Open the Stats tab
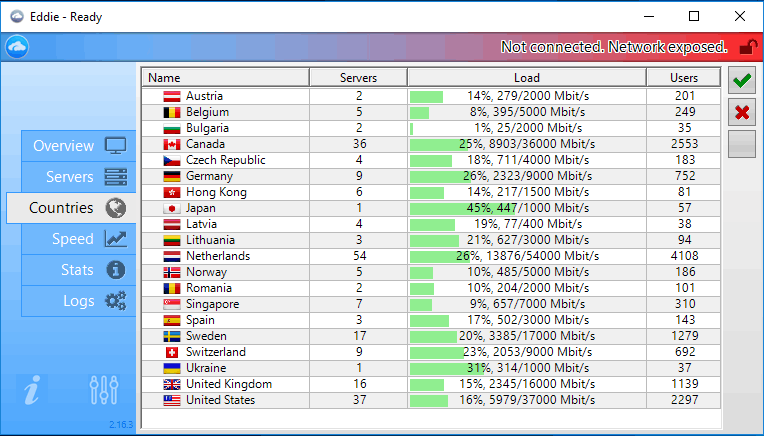764x436 pixels. (x=78, y=270)
